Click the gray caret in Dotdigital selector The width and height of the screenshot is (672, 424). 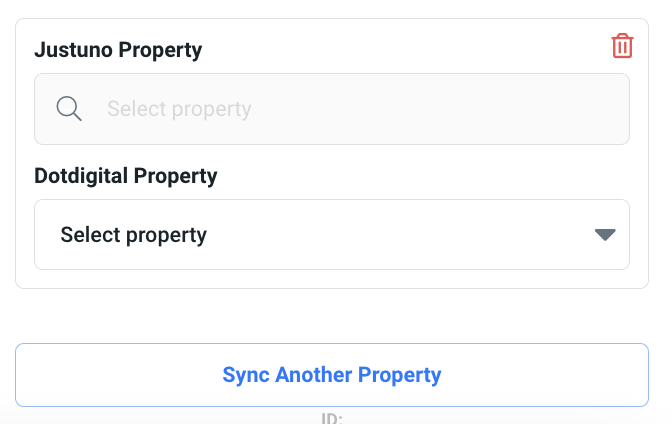pyautogui.click(x=605, y=235)
